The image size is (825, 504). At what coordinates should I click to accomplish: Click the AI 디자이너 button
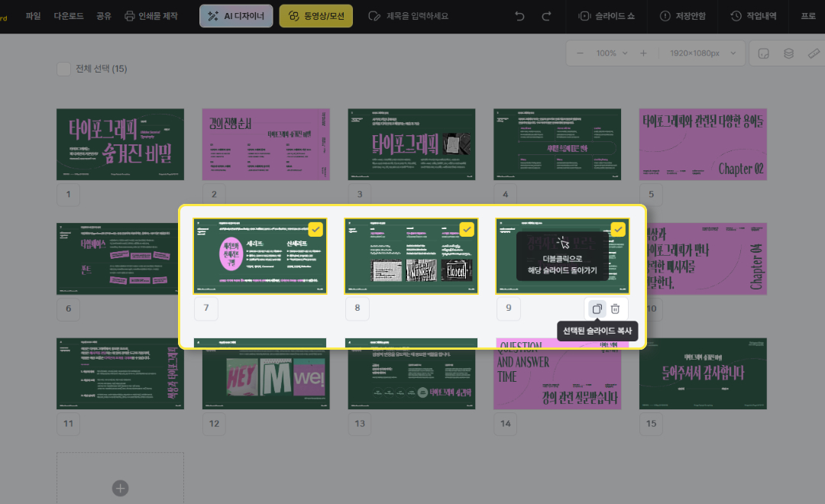point(236,16)
